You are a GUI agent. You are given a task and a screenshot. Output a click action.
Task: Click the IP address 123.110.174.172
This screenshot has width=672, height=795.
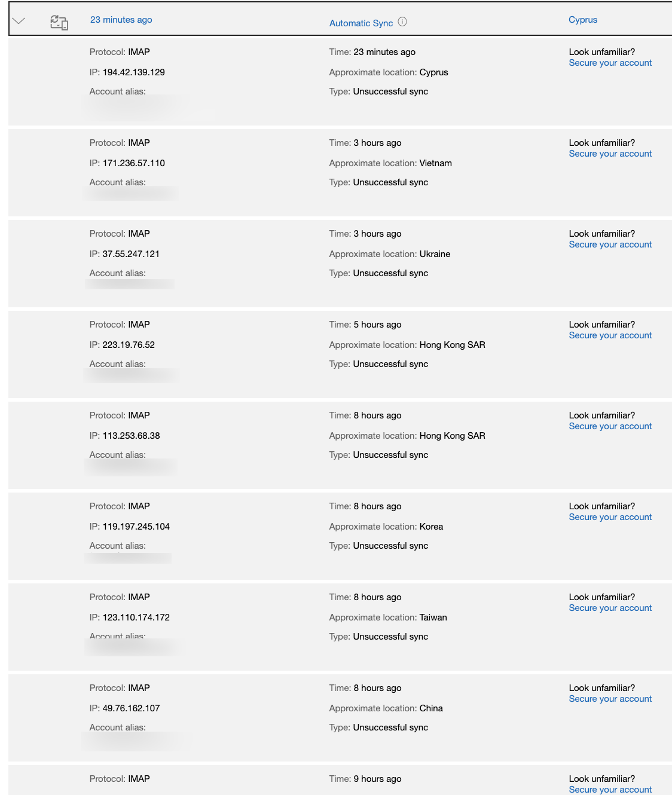point(136,617)
